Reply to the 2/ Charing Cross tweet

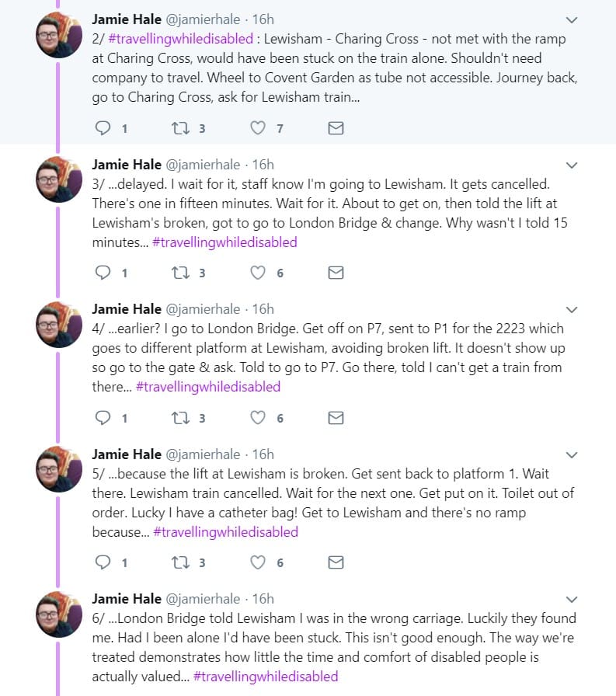pos(103,128)
